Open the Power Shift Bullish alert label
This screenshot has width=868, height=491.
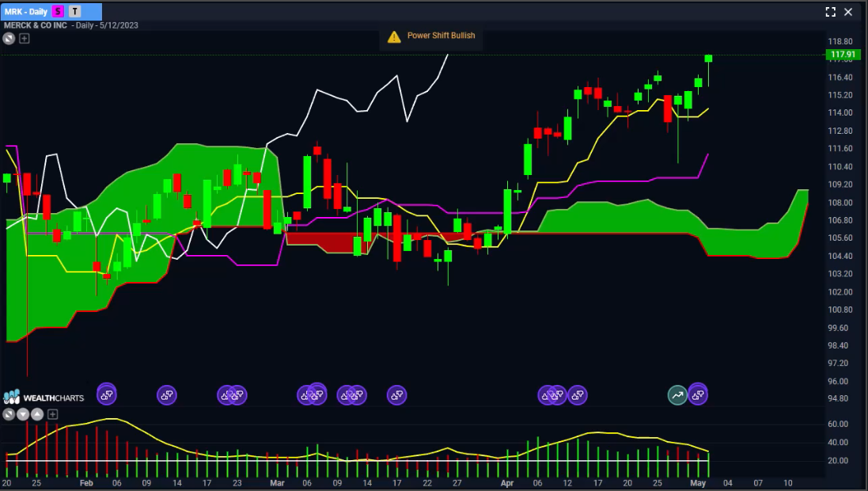pyautogui.click(x=442, y=36)
